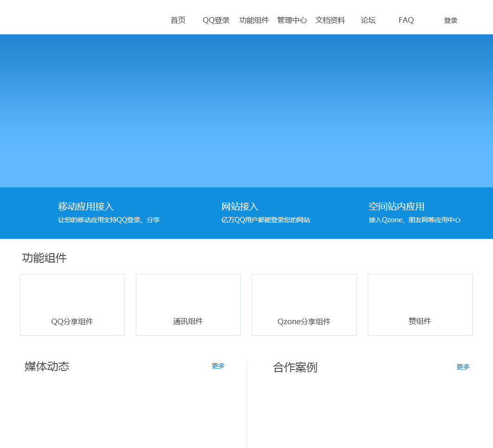Click 更多 next to 媒体动态
The height and width of the screenshot is (448, 493).
click(218, 366)
